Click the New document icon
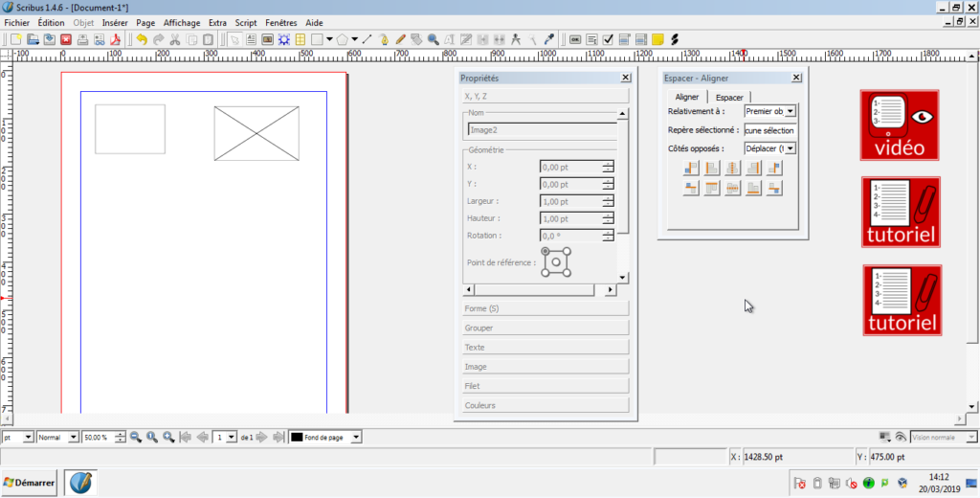The image size is (980, 498). [15, 39]
